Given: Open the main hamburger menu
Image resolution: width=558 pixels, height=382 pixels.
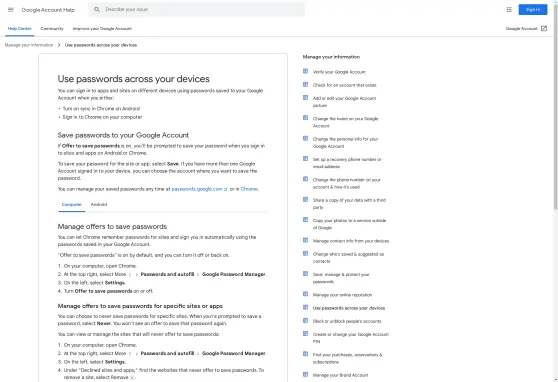Looking at the screenshot, I should click(11, 10).
